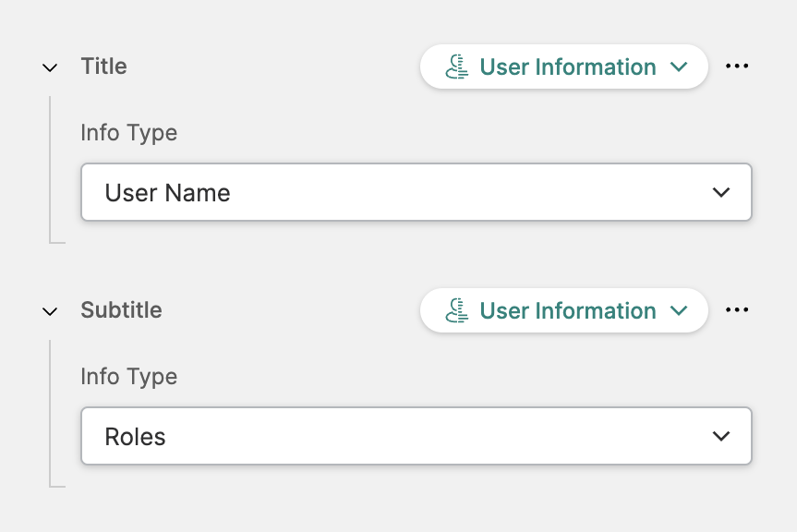Select the Title property label
Viewport: 797px width, 532px height.
103,66
